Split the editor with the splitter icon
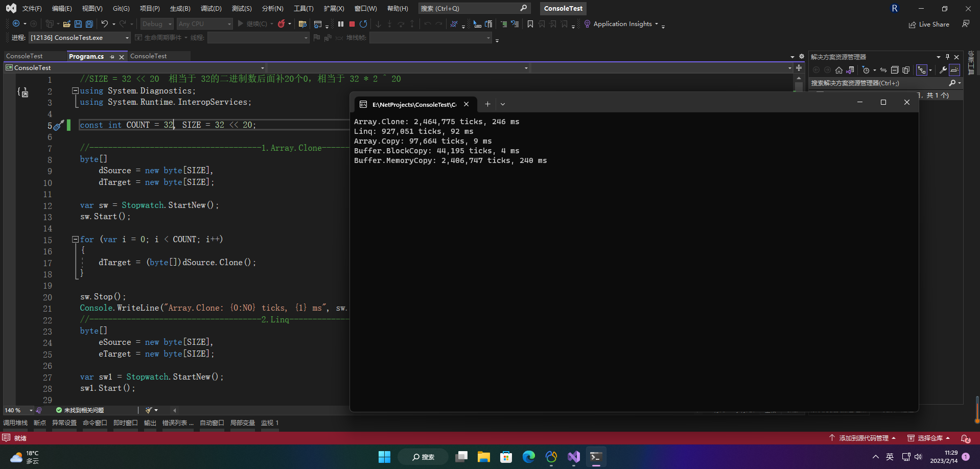Image resolution: width=980 pixels, height=469 pixels. click(x=799, y=68)
